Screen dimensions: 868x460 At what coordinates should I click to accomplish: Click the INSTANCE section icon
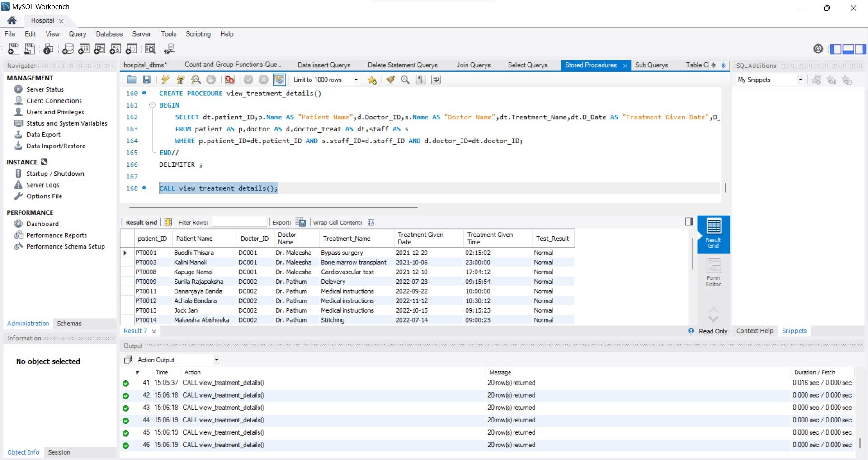(44, 162)
